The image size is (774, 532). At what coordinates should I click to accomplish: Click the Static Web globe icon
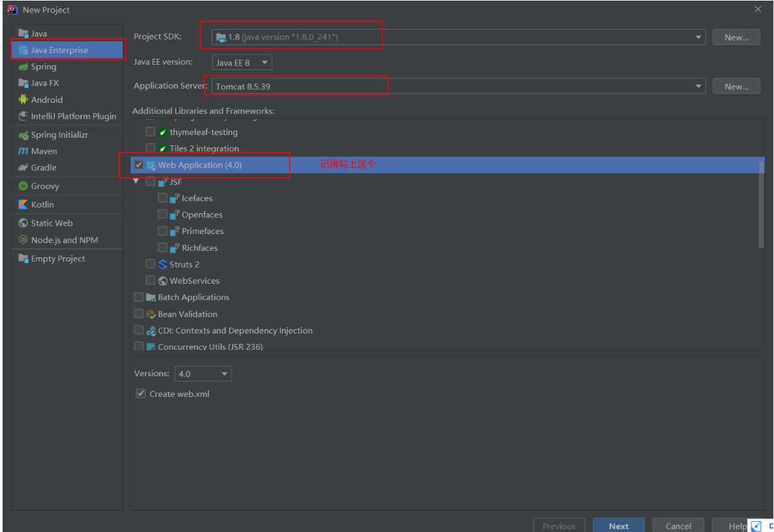click(23, 223)
